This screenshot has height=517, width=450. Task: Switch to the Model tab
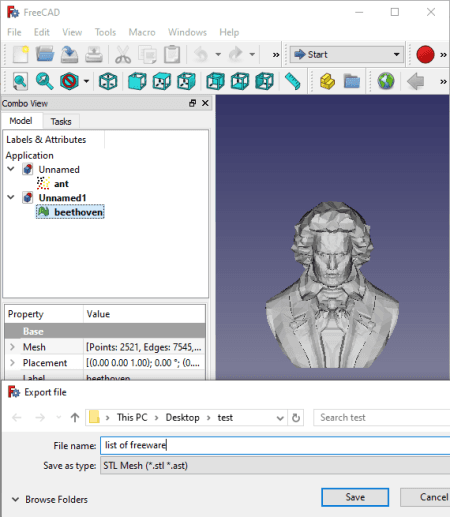[21, 121]
